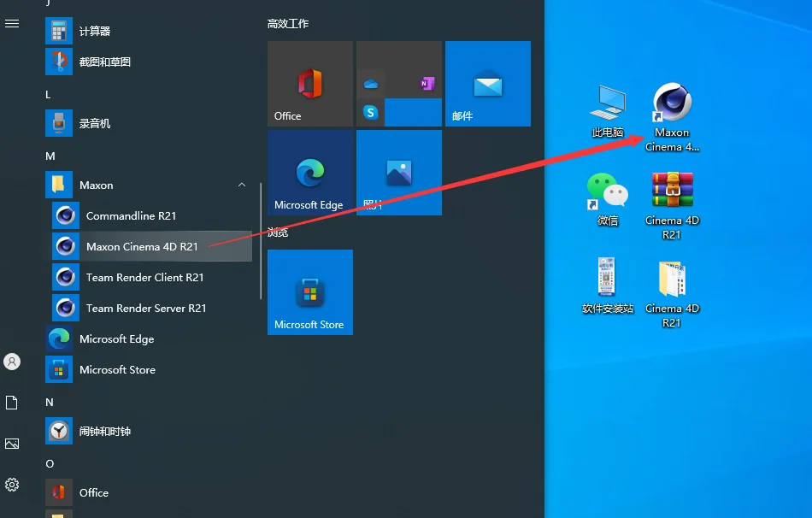This screenshot has width=812, height=518.
Task: Collapse the Maxon folder chevron
Action: coord(241,185)
